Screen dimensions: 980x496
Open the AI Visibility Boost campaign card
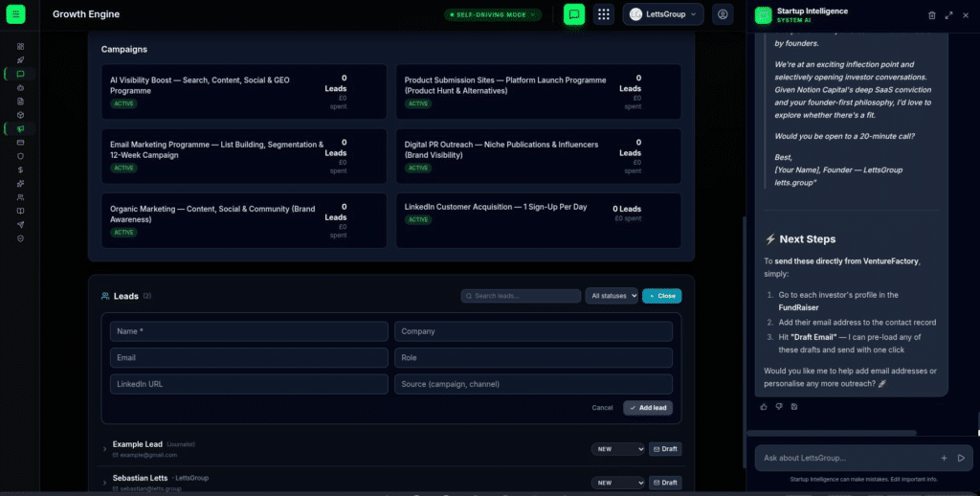tap(244, 91)
